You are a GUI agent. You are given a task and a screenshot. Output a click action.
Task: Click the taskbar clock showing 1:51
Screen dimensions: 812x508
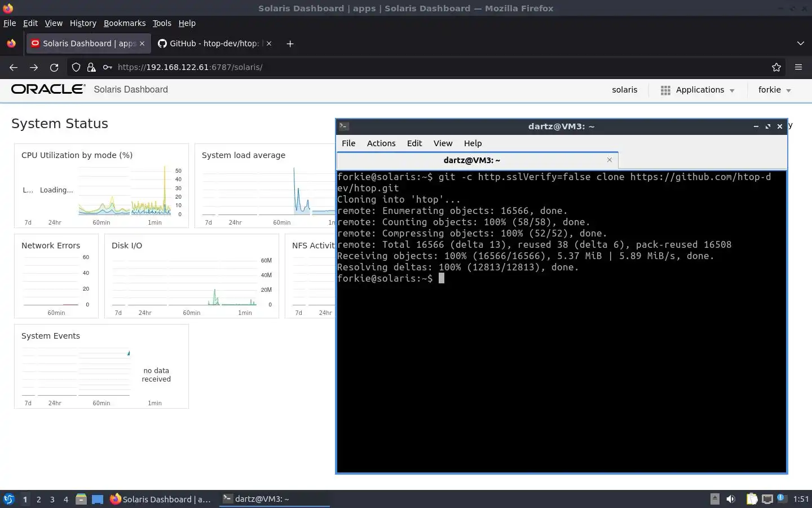[x=801, y=499]
